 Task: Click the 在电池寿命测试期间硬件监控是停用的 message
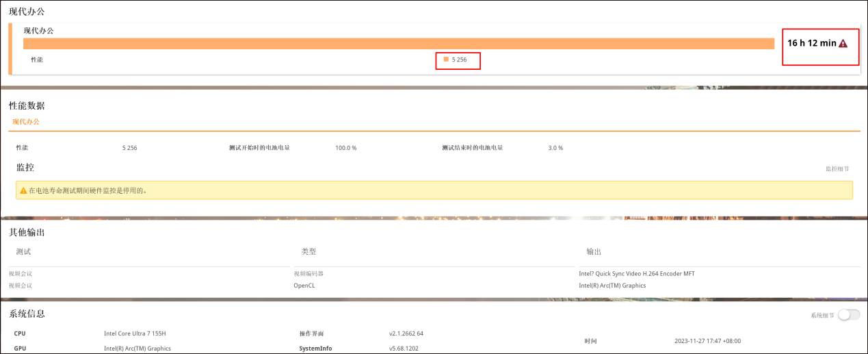pos(88,190)
